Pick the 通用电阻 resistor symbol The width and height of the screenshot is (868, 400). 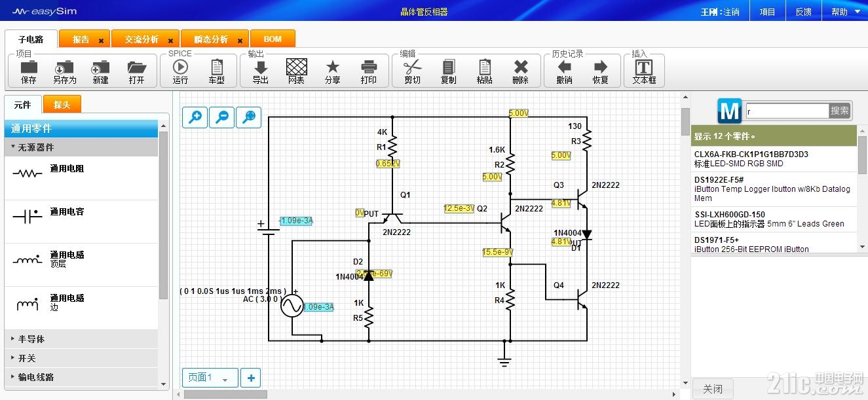28,173
